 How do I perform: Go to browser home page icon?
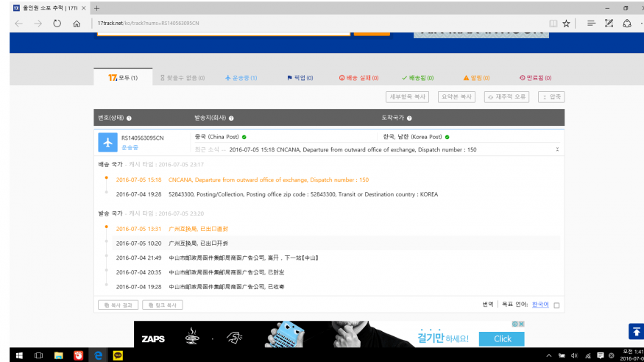coord(77,24)
